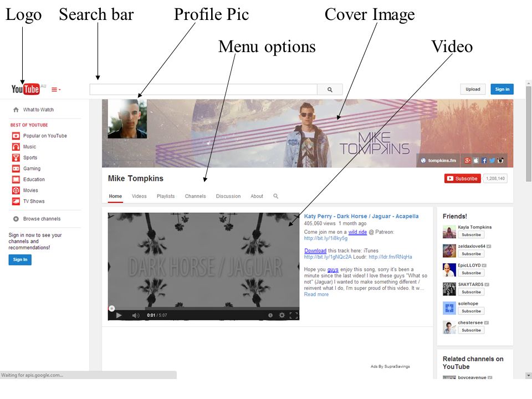Open the SHAYTARDS channel name
The width and height of the screenshot is (532, 399).
(x=470, y=284)
